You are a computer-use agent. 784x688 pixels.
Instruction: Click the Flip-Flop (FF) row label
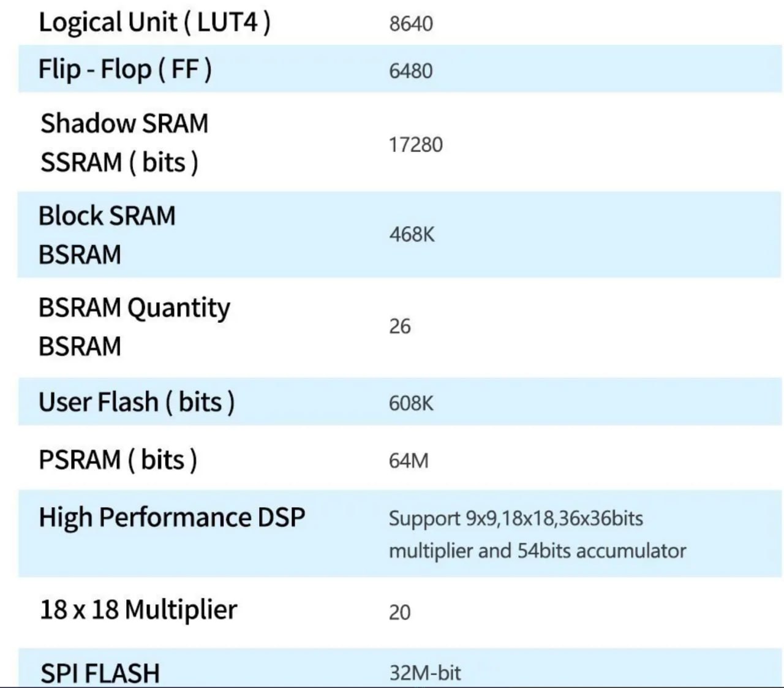[x=125, y=69]
